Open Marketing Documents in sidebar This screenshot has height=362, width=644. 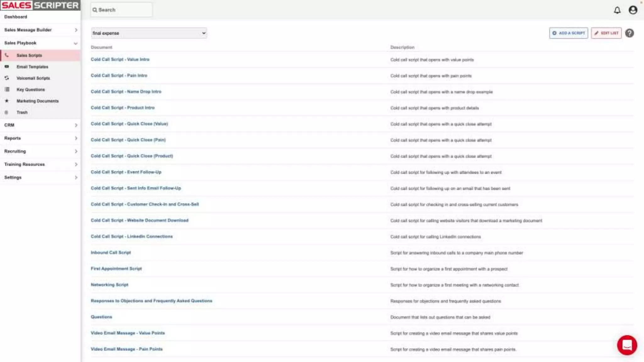[x=40, y=101]
